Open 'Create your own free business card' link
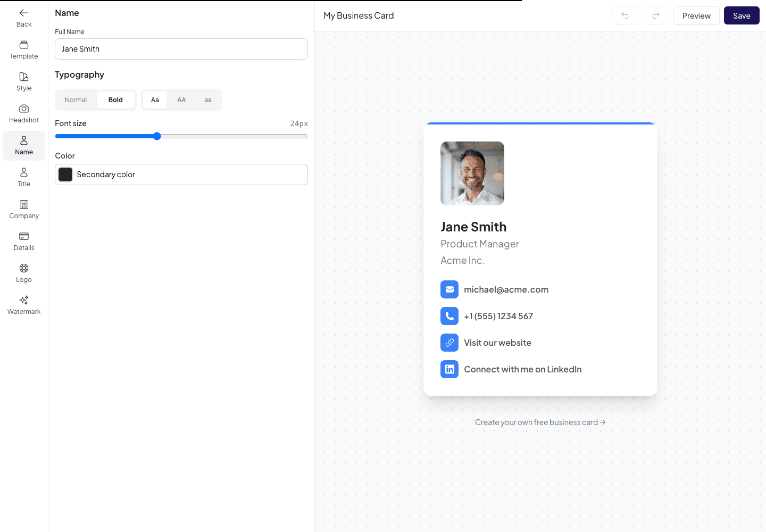 pos(540,422)
